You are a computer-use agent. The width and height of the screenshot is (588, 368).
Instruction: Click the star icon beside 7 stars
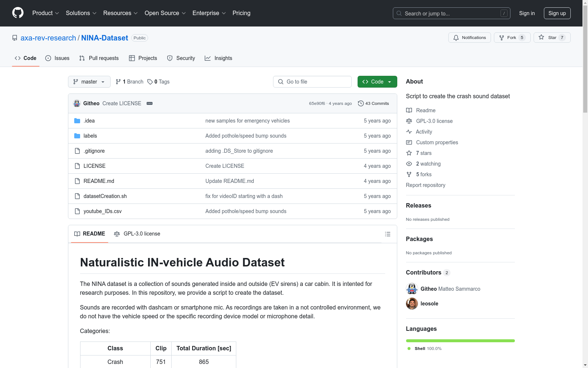[x=409, y=153]
